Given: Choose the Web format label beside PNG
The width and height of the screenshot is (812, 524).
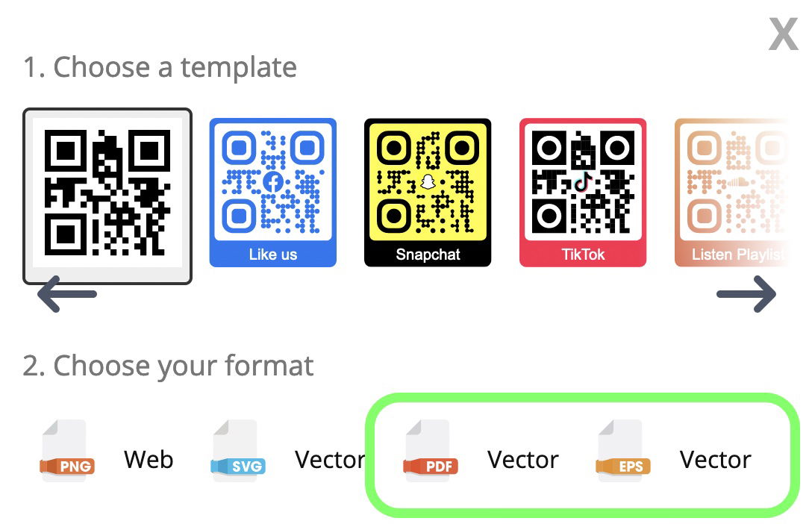Looking at the screenshot, I should point(149,460).
